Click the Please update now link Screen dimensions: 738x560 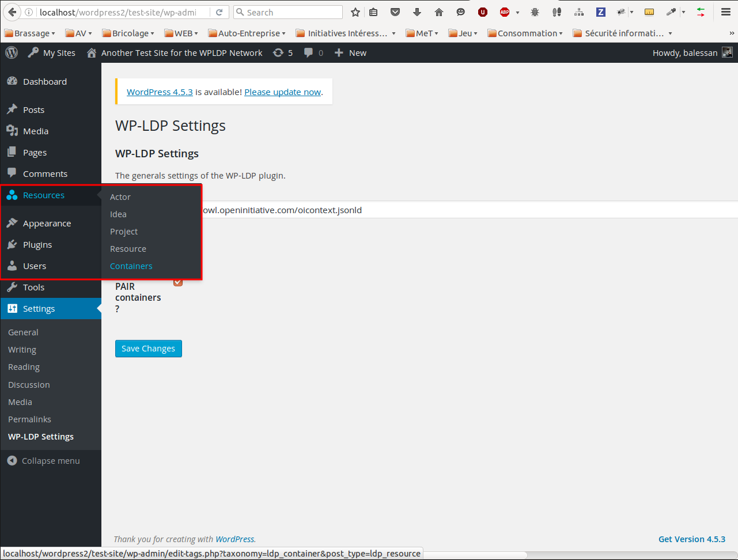pos(283,92)
